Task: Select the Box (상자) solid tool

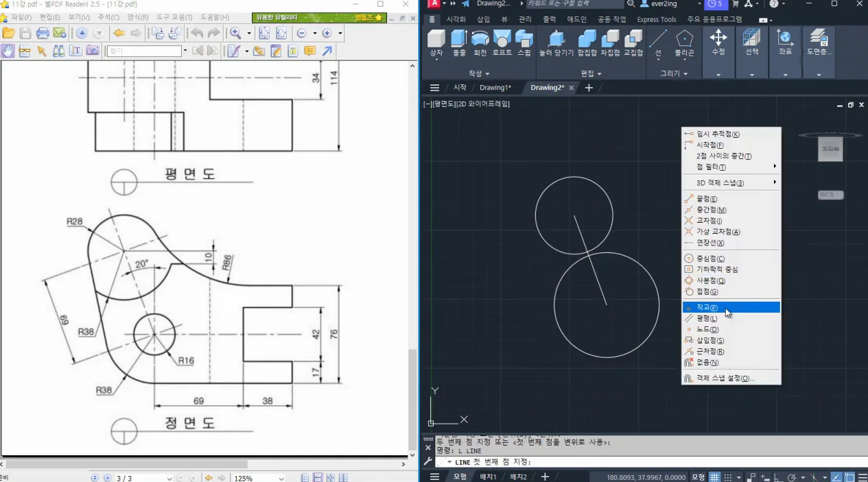Action: tap(436, 43)
